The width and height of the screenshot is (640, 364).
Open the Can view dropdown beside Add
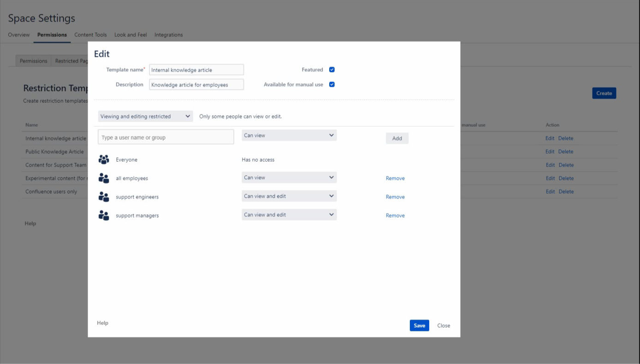(289, 135)
